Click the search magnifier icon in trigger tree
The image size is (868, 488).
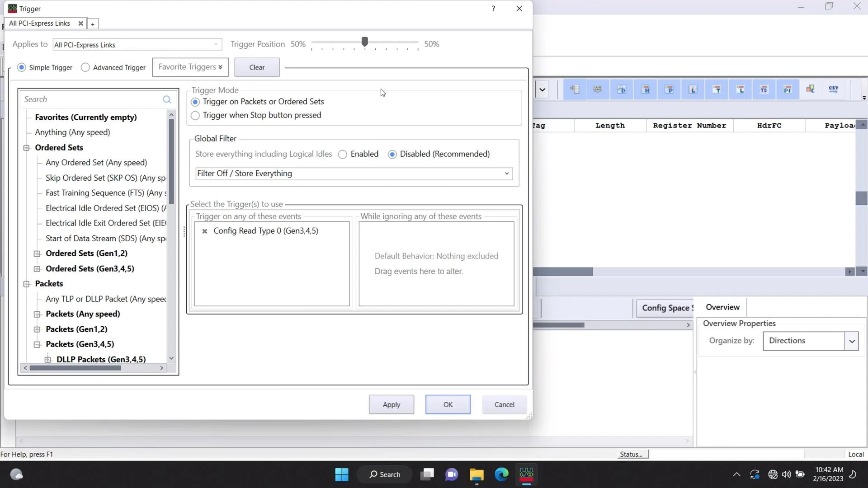[167, 99]
